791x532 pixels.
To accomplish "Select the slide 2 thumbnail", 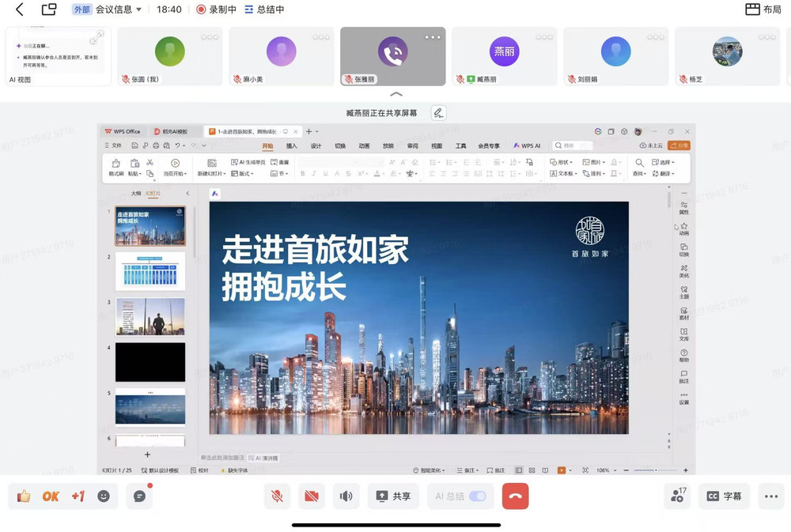I will (150, 271).
